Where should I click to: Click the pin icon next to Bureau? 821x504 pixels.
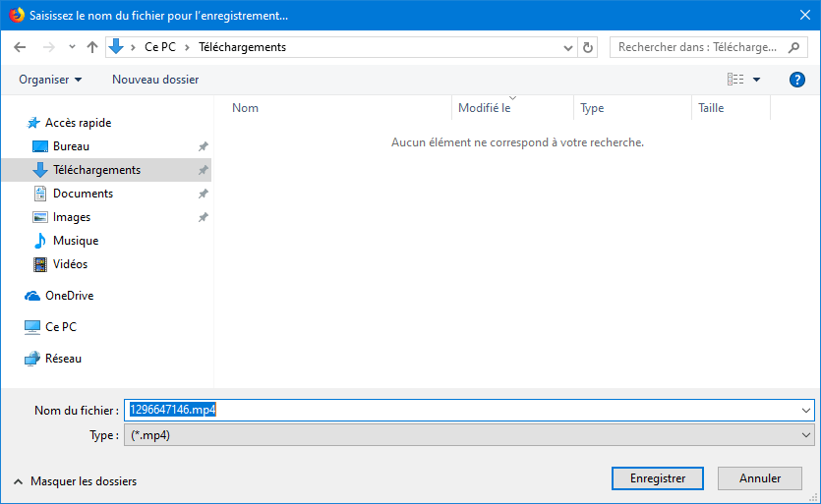click(204, 146)
